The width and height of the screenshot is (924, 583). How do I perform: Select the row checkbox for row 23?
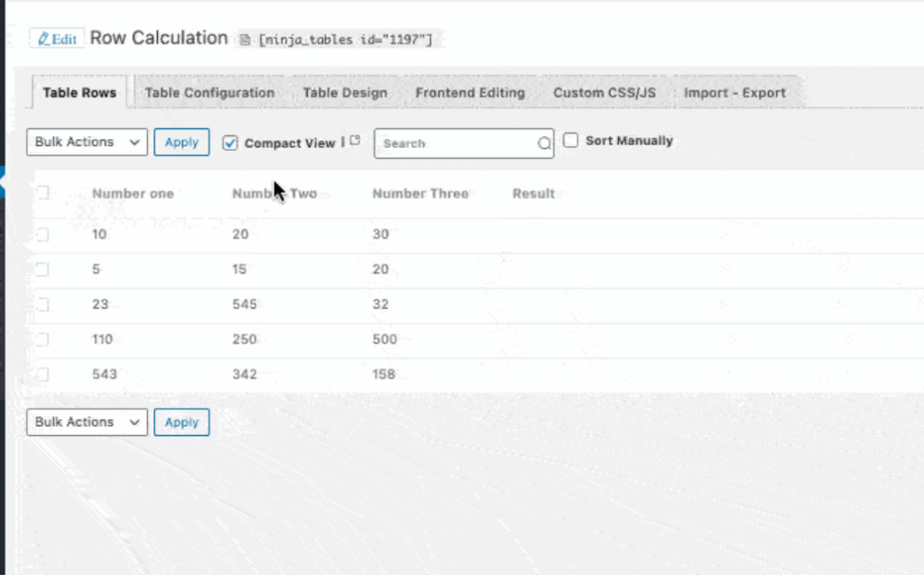(x=42, y=304)
